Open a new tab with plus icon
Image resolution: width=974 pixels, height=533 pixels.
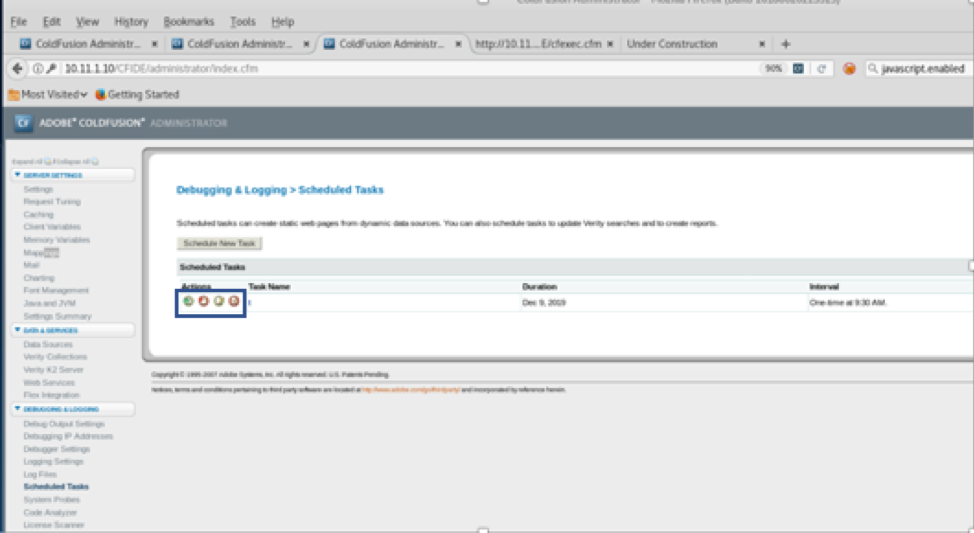click(786, 44)
